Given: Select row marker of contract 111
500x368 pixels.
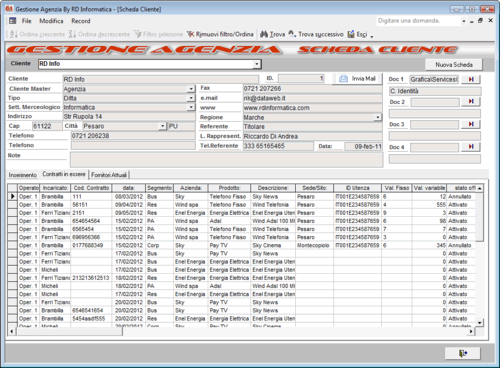Looking at the screenshot, I should [x=12, y=196].
